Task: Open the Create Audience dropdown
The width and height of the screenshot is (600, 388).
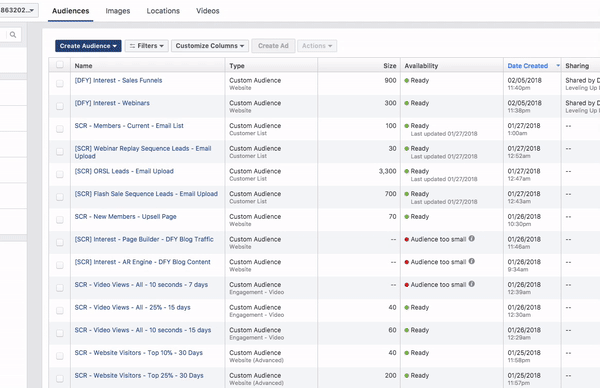Action: click(x=88, y=46)
